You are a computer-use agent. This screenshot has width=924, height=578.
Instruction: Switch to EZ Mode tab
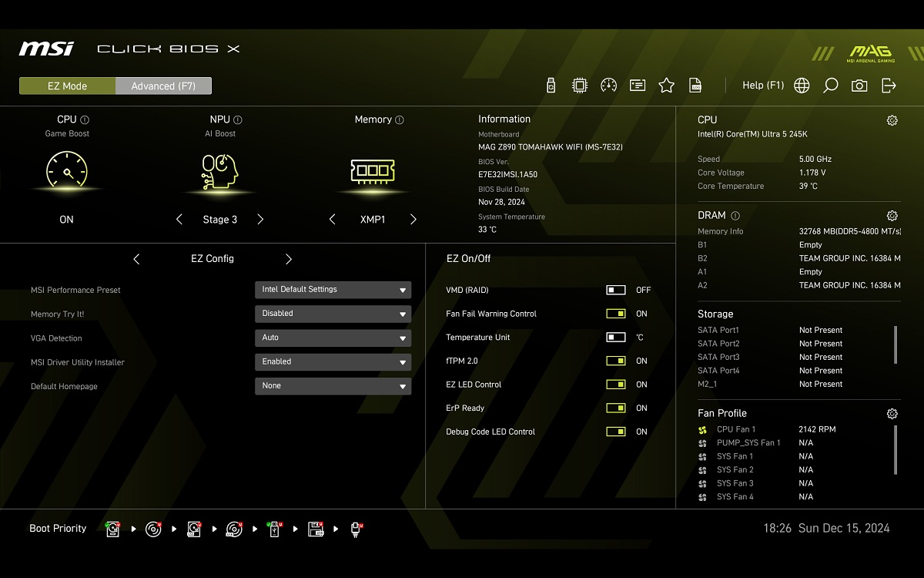pos(67,86)
